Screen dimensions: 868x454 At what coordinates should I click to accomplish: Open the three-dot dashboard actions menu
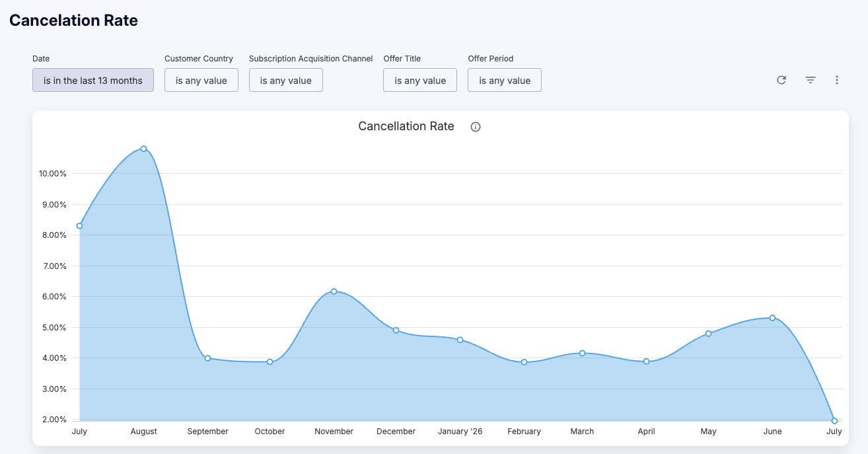[837, 80]
